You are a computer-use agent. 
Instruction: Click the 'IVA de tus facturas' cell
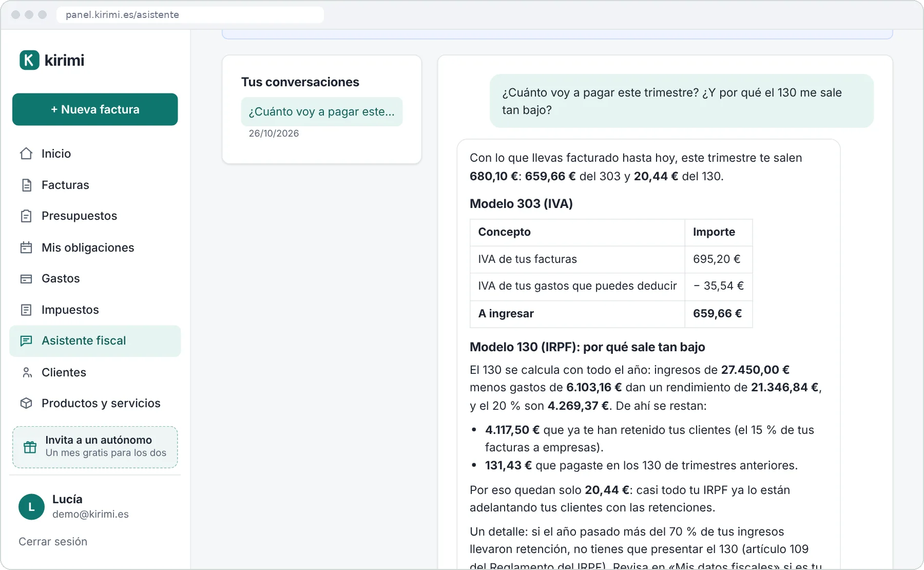(577, 259)
